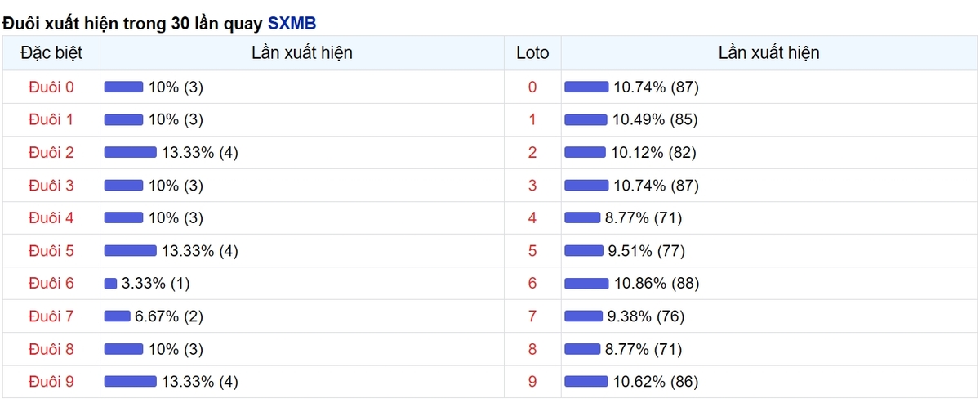The height and width of the screenshot is (399, 980).
Task: Click the Đuôi 5 progress bar at 13.33%
Action: [x=130, y=250]
